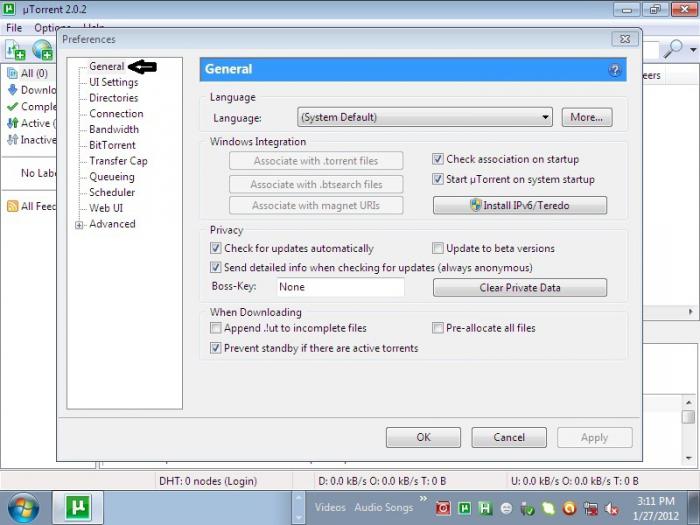Toggle Send detailed info when checking updates

pyautogui.click(x=216, y=267)
